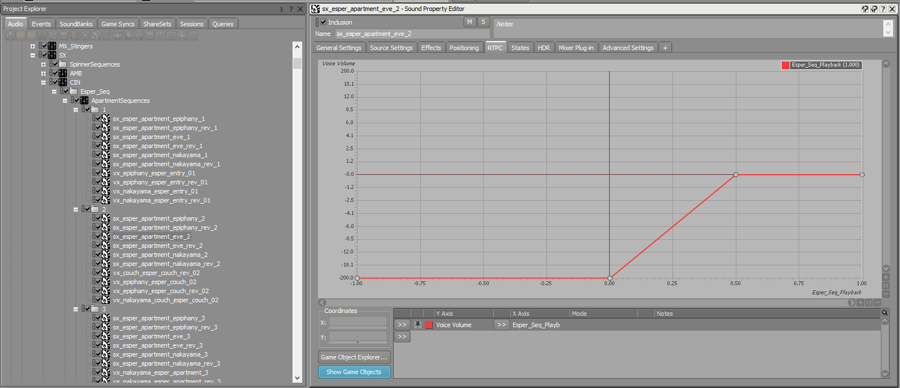Click the Solo (S) button
The width and height of the screenshot is (900, 388).
[x=483, y=22]
